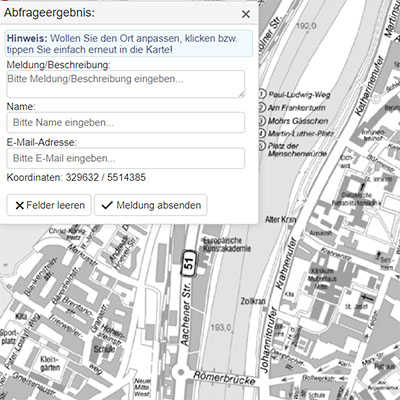
Task: Click the Sportplatz label on the map
Action: coord(8,337)
